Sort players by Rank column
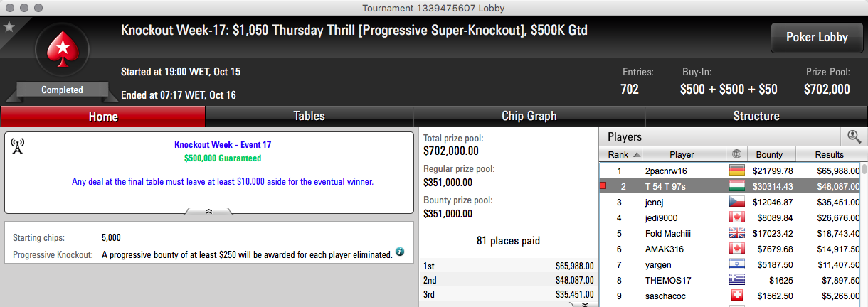The image size is (868, 307). click(x=623, y=154)
